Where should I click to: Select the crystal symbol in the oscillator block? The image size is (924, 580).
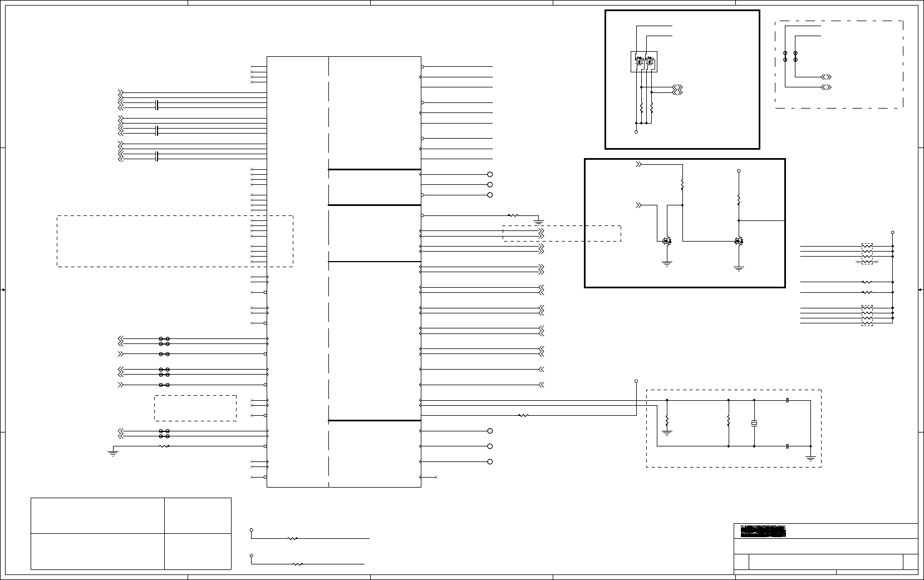click(754, 424)
